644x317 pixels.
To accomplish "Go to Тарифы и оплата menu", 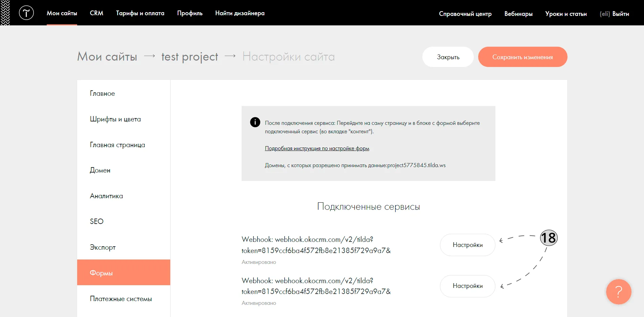I will (x=140, y=13).
